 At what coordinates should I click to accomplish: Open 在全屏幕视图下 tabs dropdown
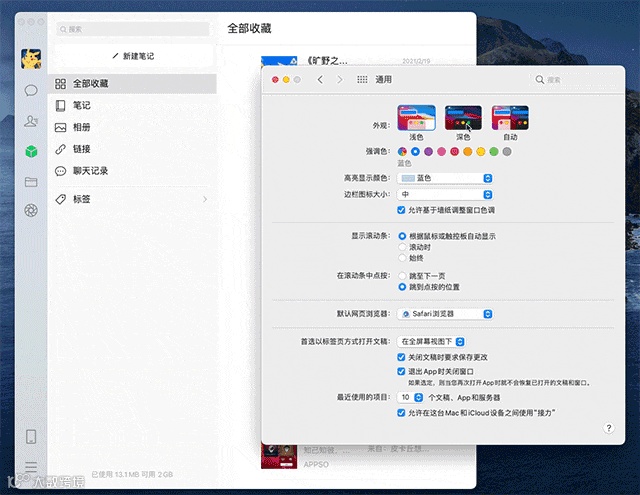pos(431,342)
